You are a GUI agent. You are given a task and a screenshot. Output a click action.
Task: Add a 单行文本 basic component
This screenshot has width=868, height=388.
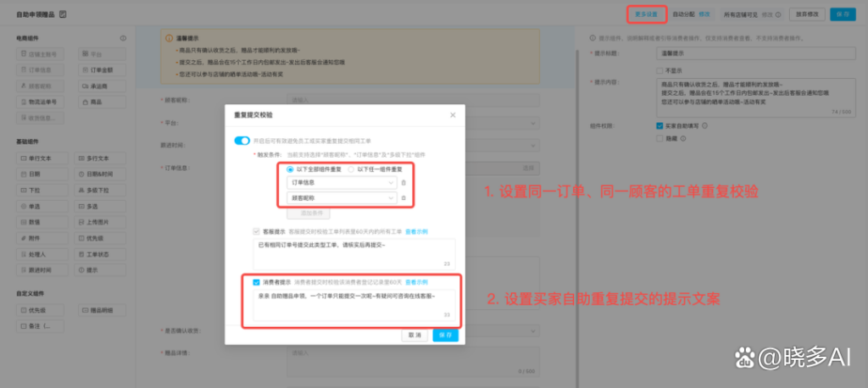(42, 158)
